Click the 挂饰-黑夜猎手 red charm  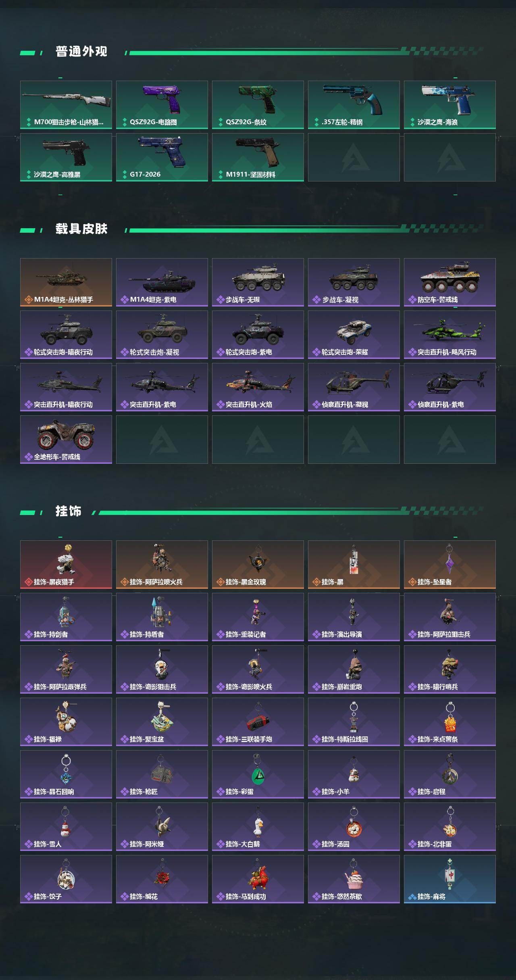coord(66,565)
